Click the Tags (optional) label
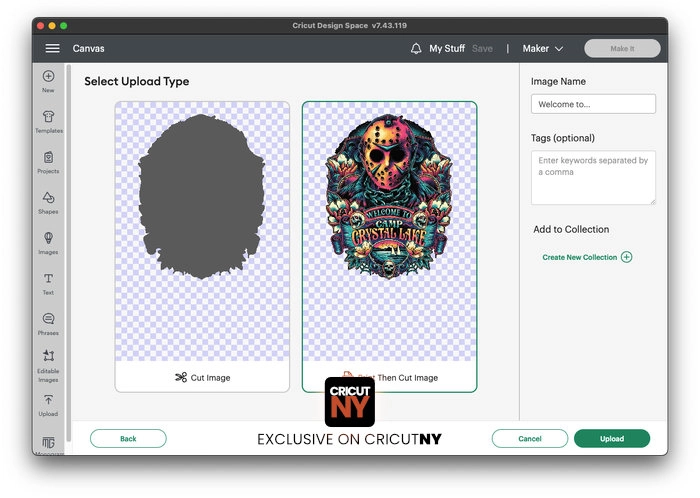 click(562, 138)
